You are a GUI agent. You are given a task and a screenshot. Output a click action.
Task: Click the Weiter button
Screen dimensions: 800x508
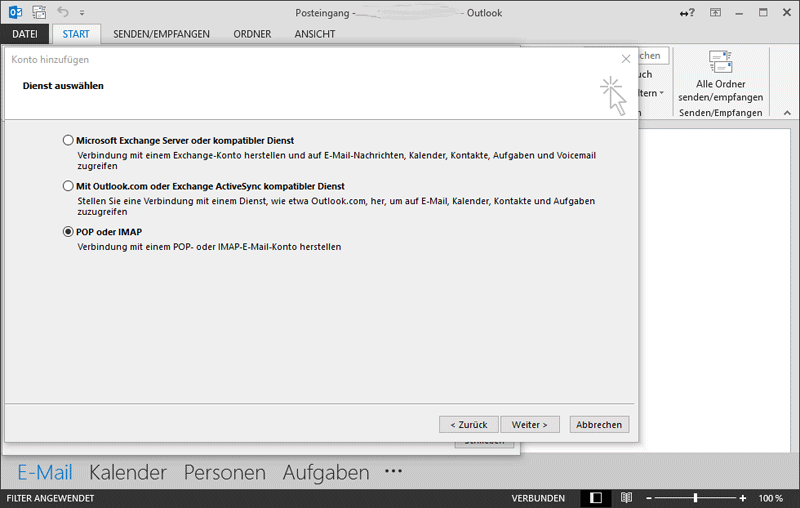tap(529, 424)
